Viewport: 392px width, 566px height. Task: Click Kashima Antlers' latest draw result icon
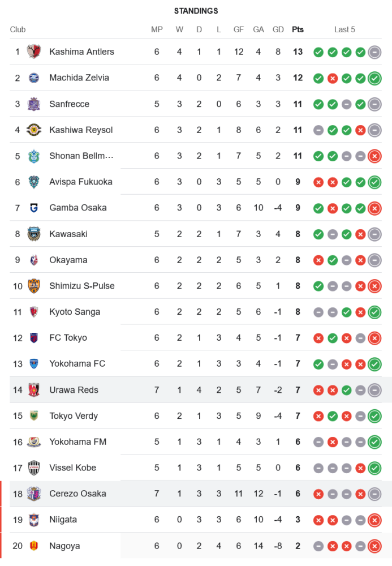click(374, 52)
